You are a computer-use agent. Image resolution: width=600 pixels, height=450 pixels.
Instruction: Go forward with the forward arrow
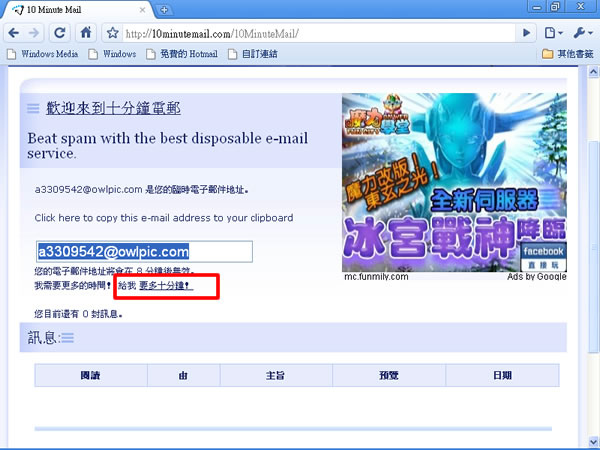(34, 33)
